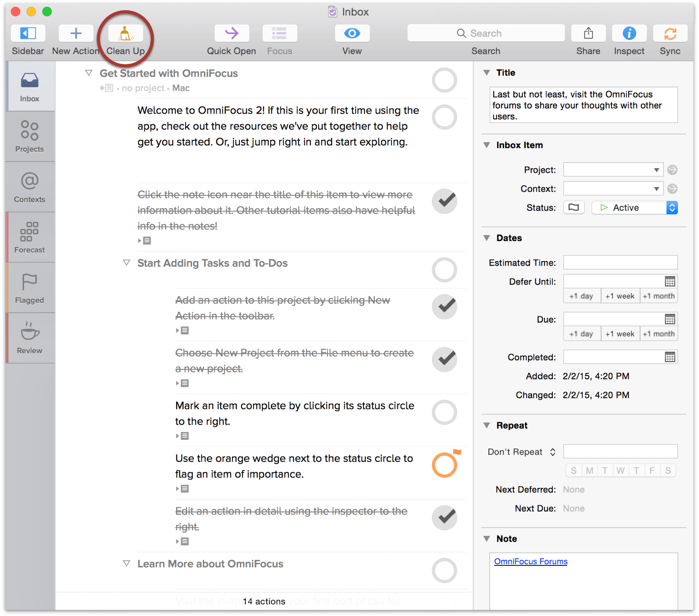
Task: Uncheck 'Choose New Project from the File menu'
Action: pos(444,359)
